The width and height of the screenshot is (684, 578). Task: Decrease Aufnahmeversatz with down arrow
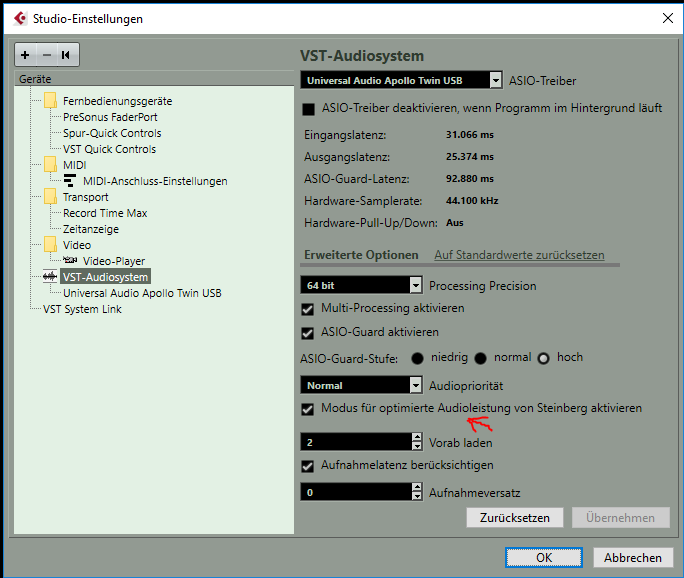pyautogui.click(x=417, y=496)
